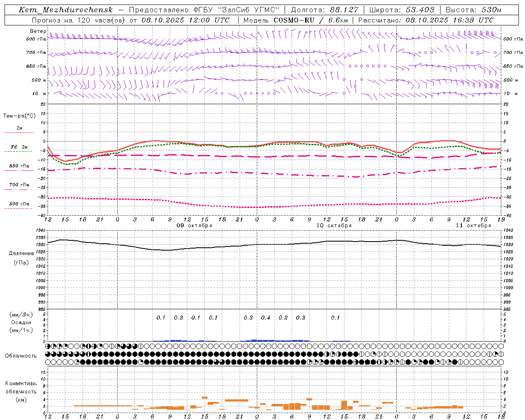Click the Конвективн. convective cloud label
This screenshot has height=420, width=525.
[21, 383]
